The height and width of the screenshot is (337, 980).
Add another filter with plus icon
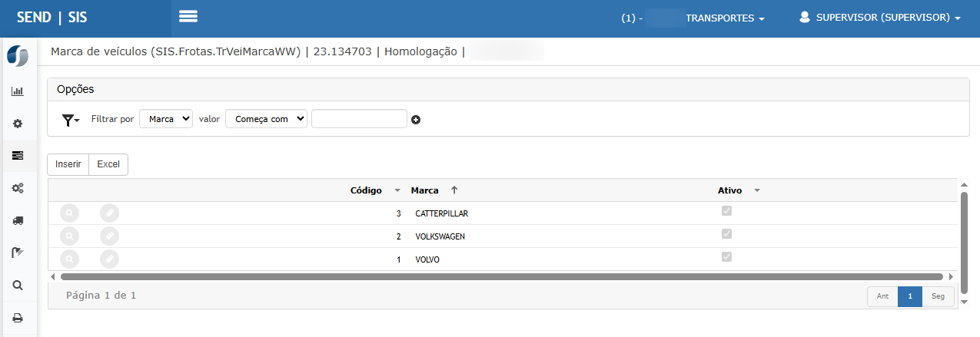point(416,120)
